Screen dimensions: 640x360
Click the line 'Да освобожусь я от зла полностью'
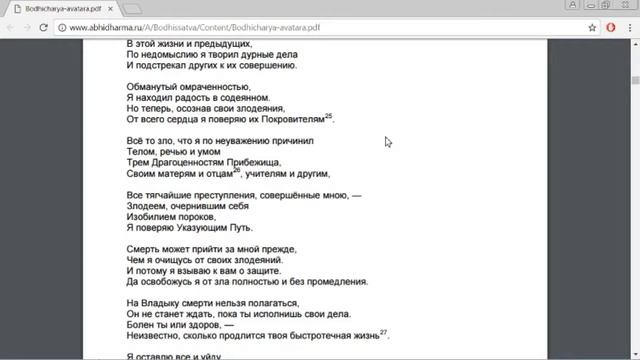[x=202, y=282]
